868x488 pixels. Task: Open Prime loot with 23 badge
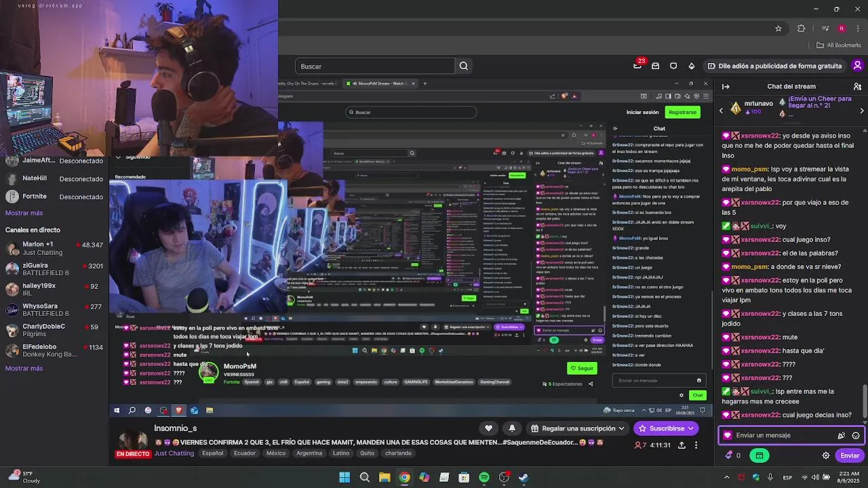[x=637, y=66]
